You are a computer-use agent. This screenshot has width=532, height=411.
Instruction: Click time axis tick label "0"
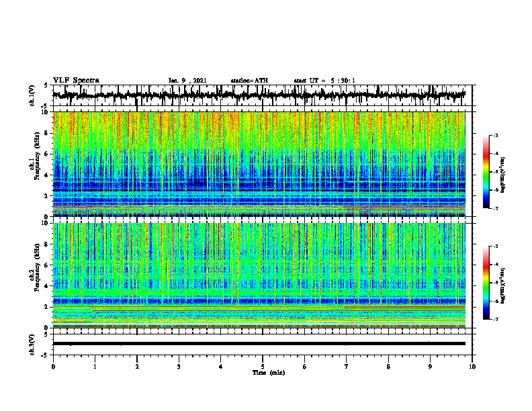tap(53, 367)
